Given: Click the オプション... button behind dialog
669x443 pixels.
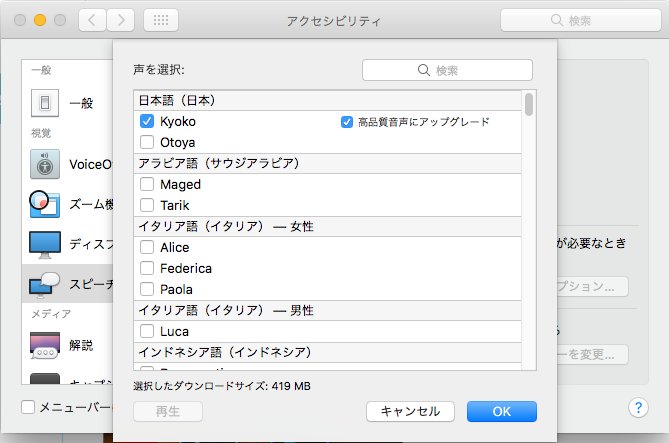Looking at the screenshot, I should click(592, 286).
